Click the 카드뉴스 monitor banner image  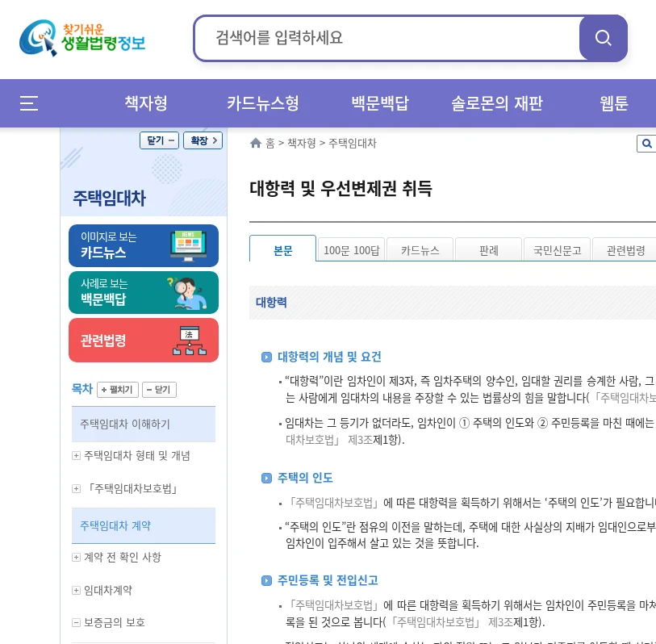[144, 245]
